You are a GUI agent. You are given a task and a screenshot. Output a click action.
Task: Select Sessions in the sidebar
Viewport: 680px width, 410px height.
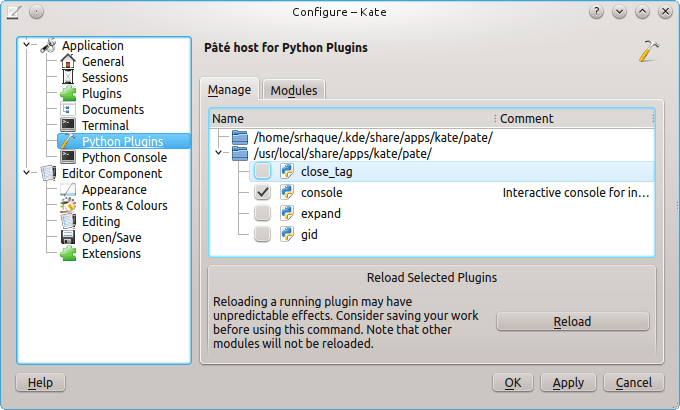click(x=105, y=78)
